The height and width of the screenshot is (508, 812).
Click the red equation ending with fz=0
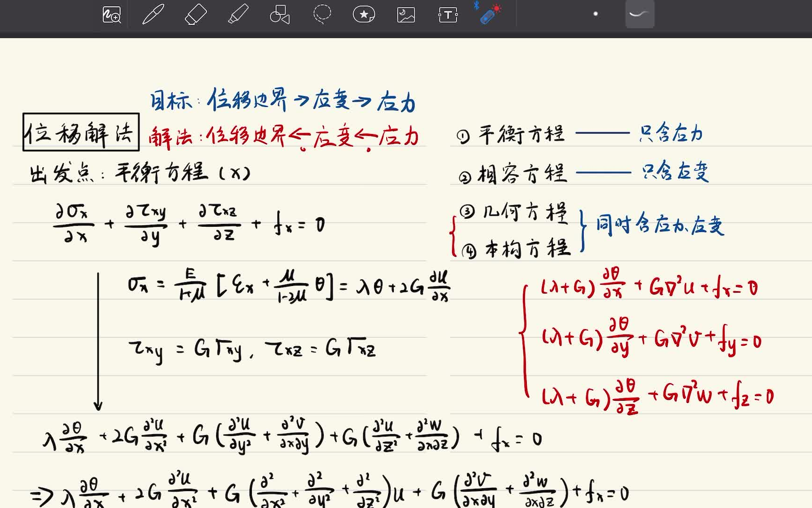(657, 396)
